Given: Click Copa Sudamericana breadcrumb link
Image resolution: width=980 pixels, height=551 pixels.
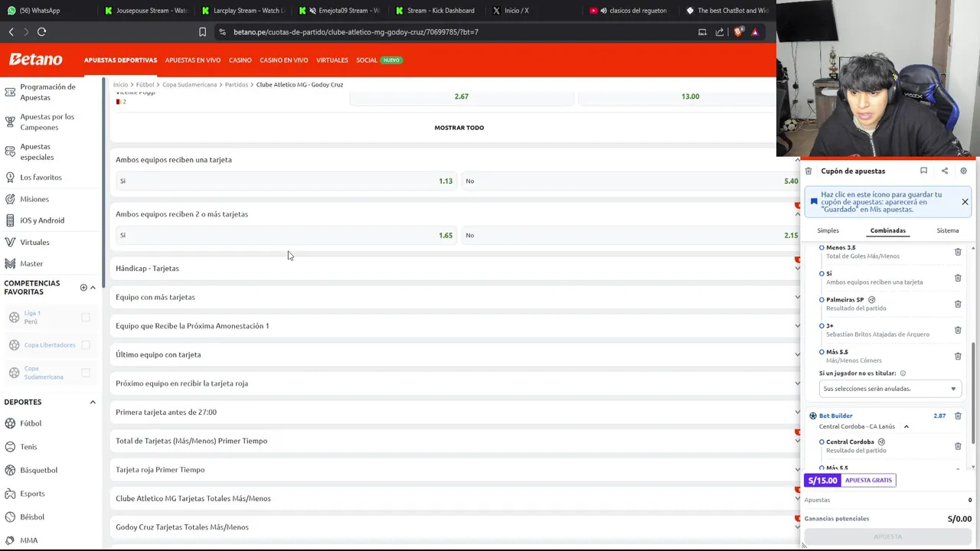Looking at the screenshot, I should (x=189, y=84).
